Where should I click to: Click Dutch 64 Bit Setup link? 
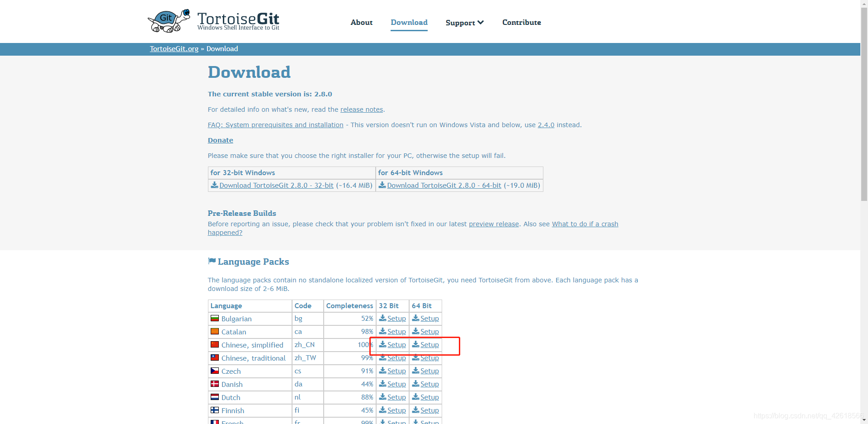click(429, 397)
